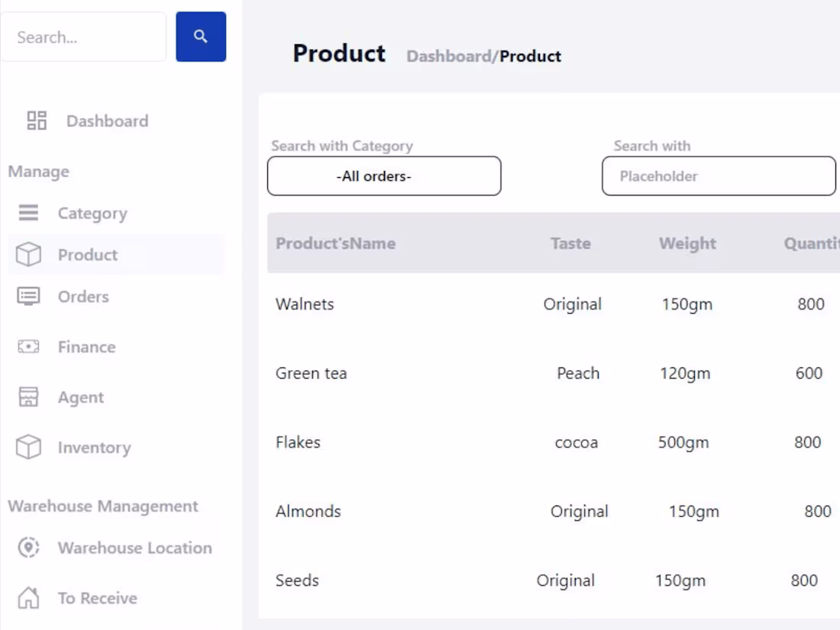The height and width of the screenshot is (630, 840).
Task: Open the To Receive page
Action: (98, 599)
